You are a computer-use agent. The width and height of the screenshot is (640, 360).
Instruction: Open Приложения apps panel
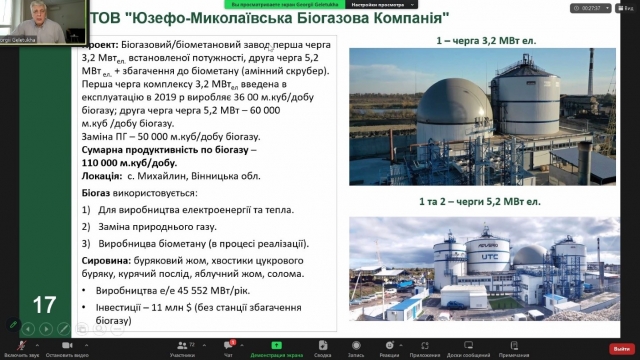[425, 349]
